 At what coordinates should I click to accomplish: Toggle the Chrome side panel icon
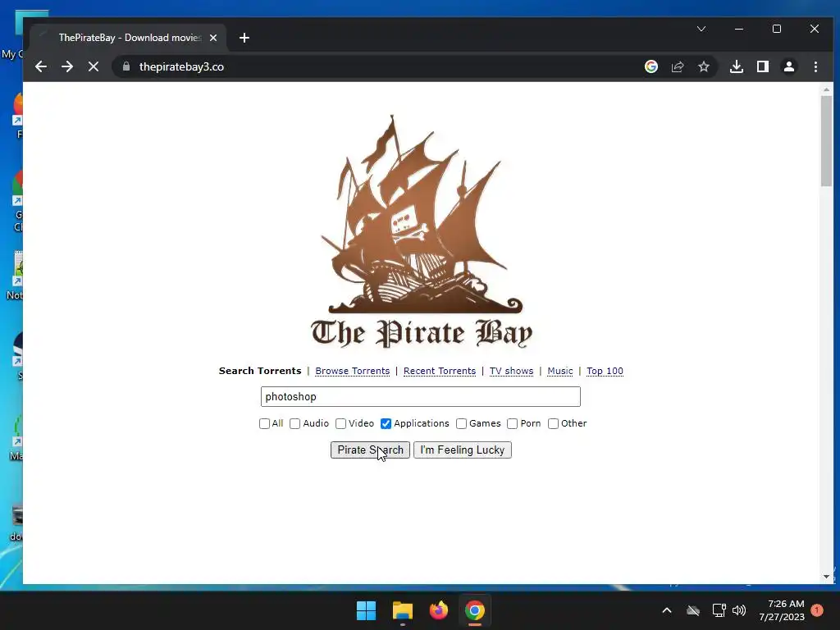point(763,66)
